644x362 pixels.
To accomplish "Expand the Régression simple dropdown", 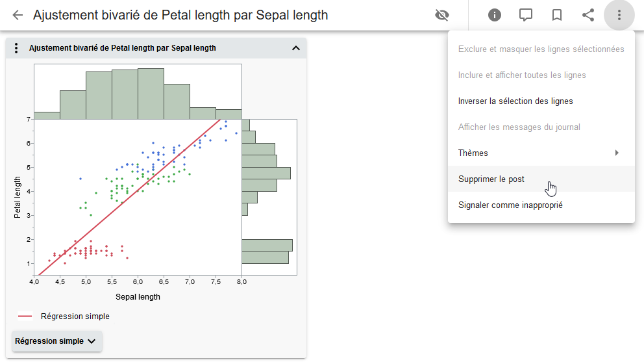I will tap(56, 341).
